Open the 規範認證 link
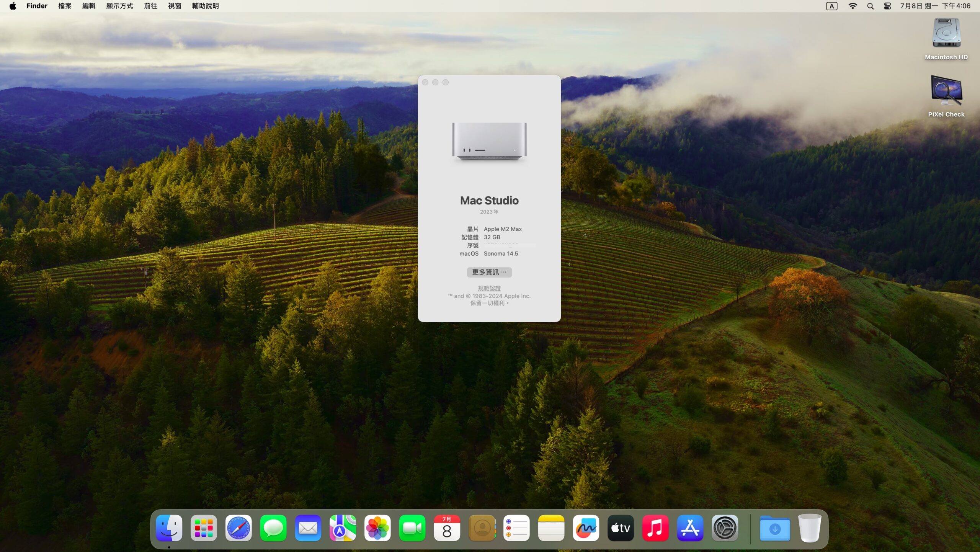The height and width of the screenshot is (552, 980). [x=489, y=288]
